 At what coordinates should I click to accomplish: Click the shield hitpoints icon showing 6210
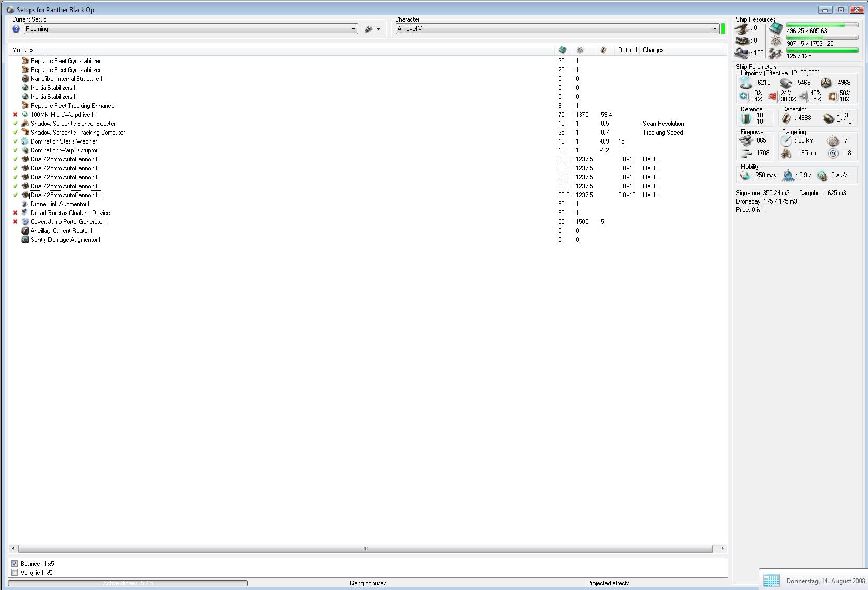(x=745, y=83)
